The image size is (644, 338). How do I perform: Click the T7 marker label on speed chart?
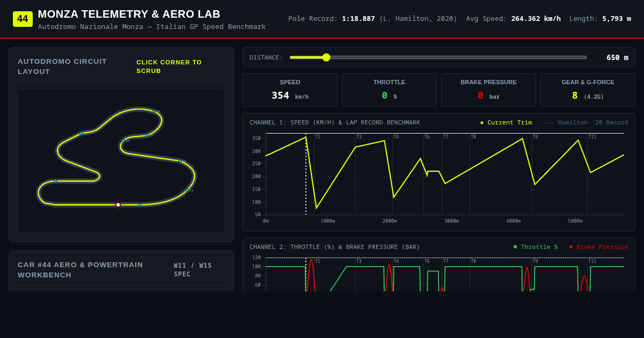coord(445,137)
